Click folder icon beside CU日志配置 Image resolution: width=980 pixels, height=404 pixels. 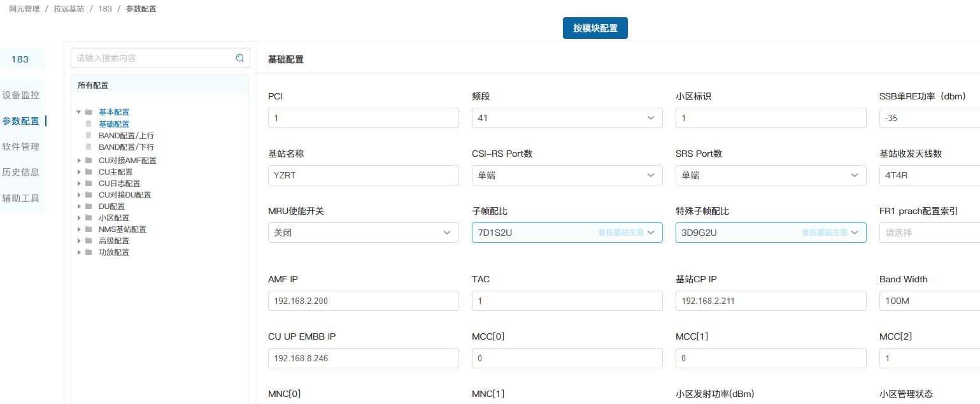click(x=89, y=184)
